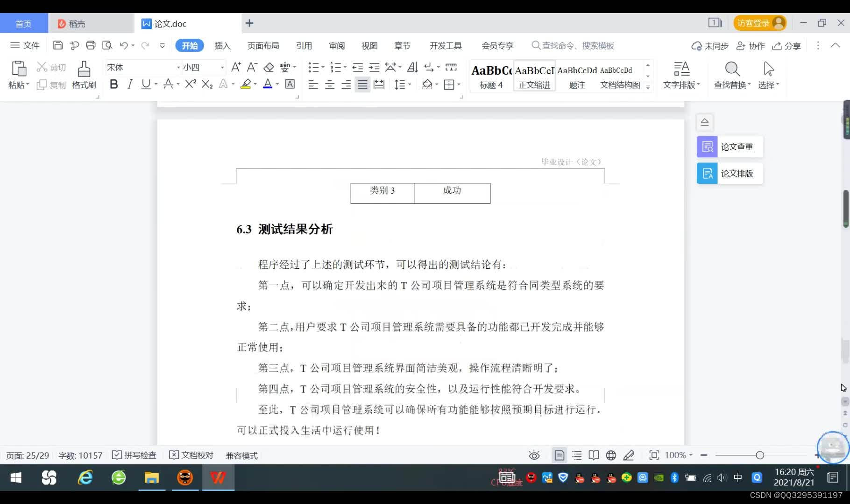Toggle 拼写检查 in status bar

pos(134,455)
